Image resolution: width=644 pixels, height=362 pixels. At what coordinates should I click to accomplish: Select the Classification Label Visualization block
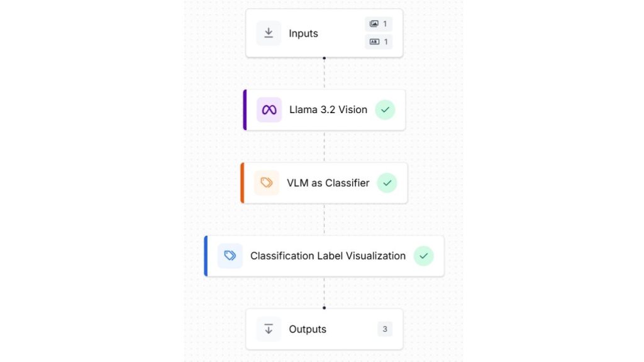(328, 256)
